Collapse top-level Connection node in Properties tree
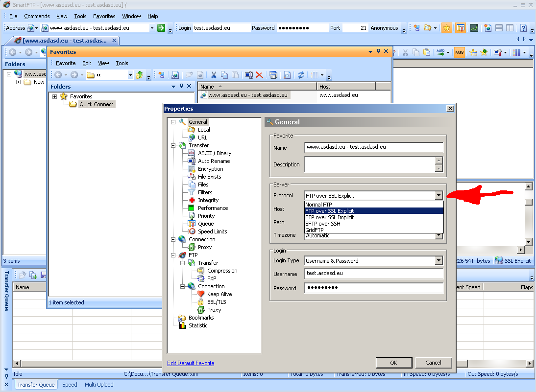 (173, 239)
